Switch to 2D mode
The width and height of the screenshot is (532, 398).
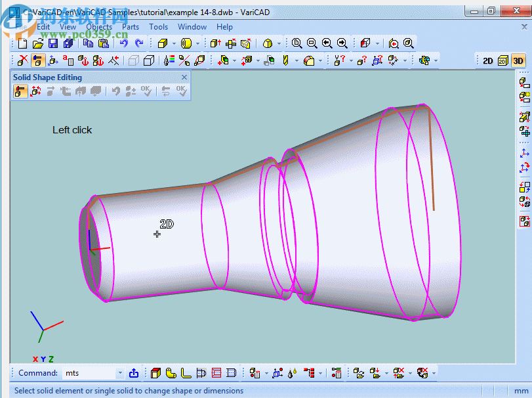point(487,61)
